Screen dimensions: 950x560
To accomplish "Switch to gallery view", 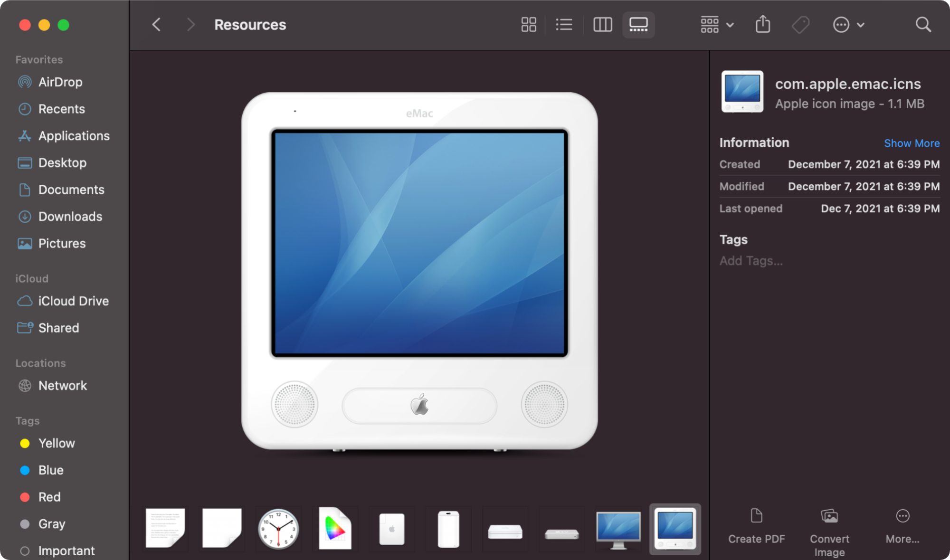I will (637, 25).
